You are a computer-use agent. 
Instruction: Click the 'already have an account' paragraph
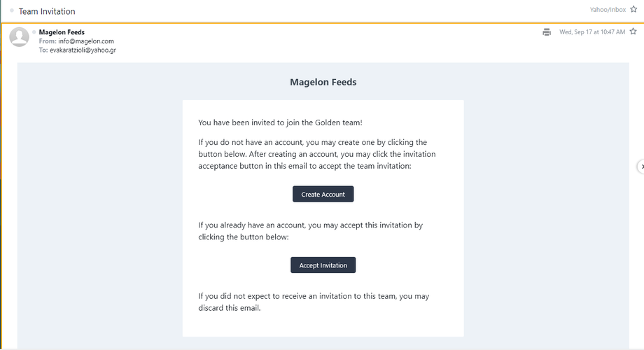310,231
